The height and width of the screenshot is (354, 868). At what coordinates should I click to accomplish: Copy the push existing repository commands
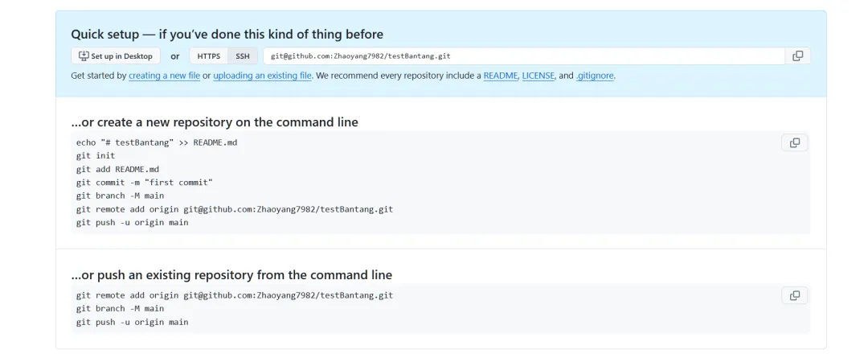794,295
